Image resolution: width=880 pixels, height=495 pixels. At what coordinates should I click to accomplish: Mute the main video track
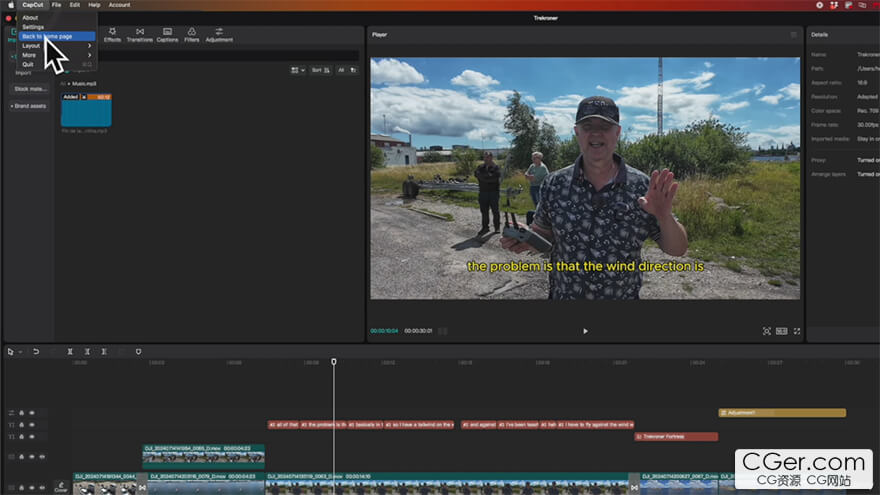[x=42, y=488]
